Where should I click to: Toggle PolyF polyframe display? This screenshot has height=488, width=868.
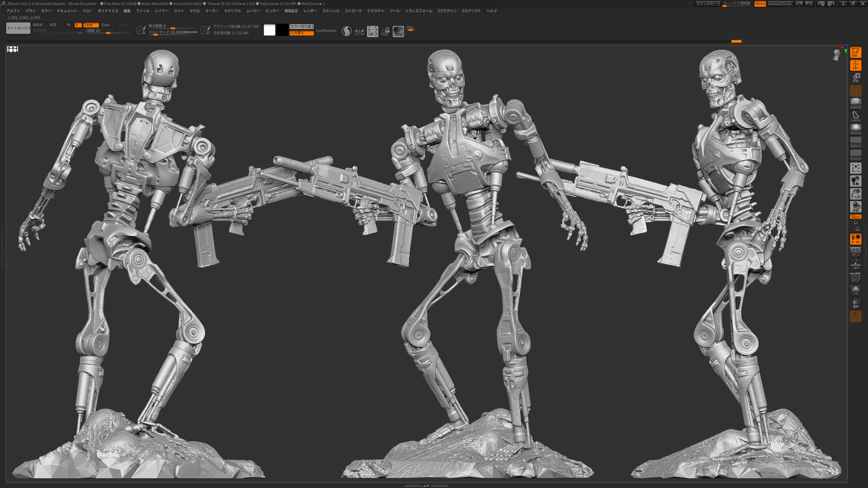pos(855,277)
